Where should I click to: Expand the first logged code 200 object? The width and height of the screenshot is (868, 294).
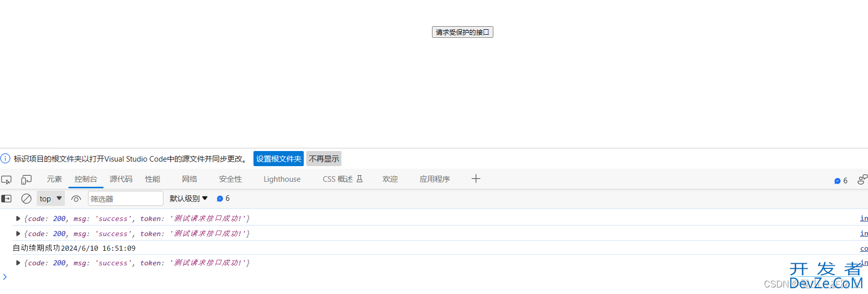[18, 218]
